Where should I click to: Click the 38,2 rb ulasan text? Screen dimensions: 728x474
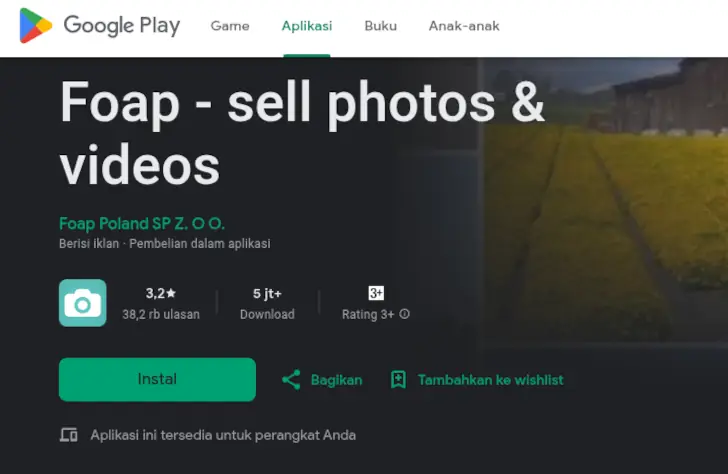[161, 314]
